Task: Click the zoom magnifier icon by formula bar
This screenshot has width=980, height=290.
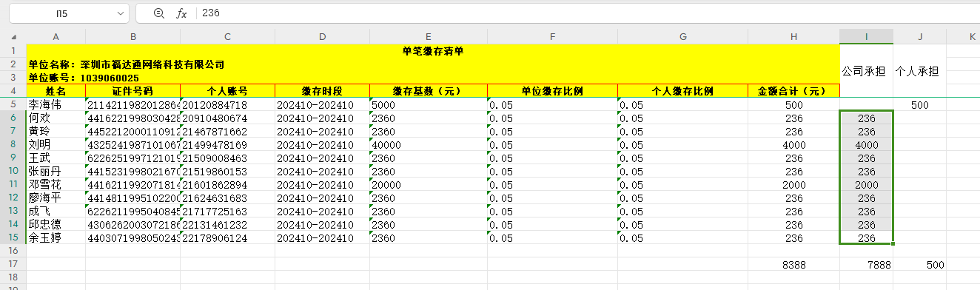Action: tap(158, 13)
